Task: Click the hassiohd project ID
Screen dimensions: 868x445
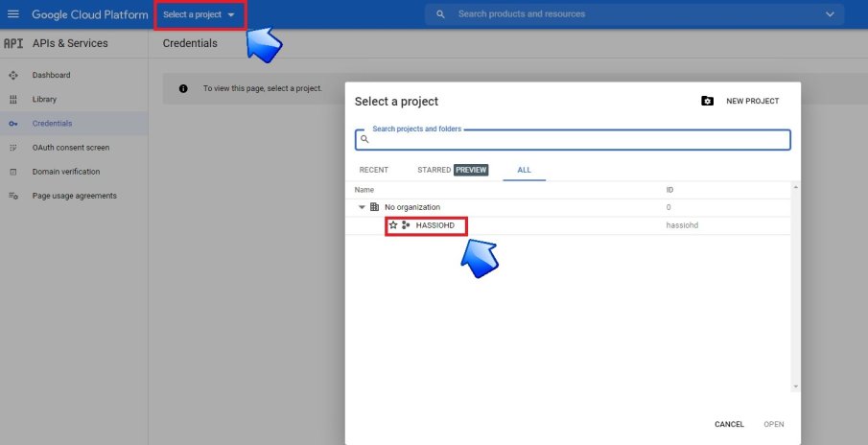Action: 682,225
